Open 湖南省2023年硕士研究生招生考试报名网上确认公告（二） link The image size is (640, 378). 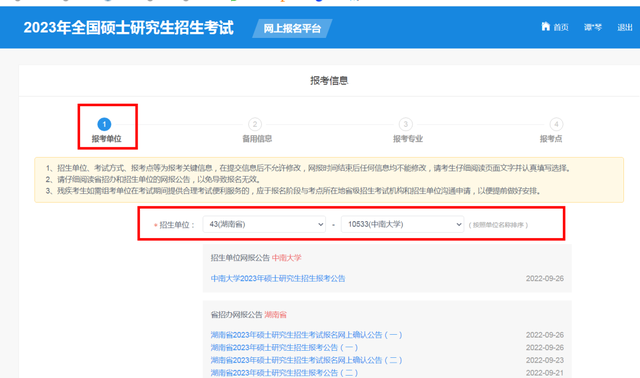point(307,360)
